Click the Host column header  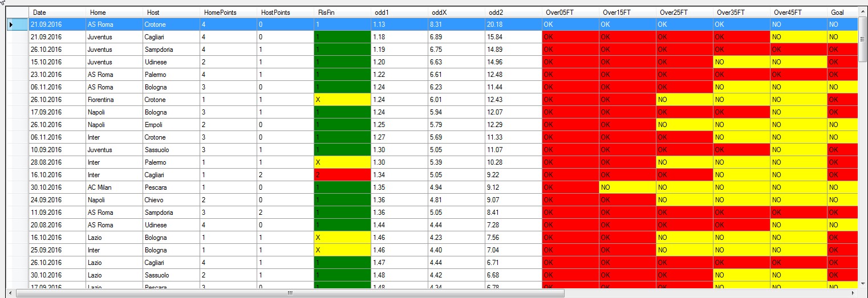(x=171, y=12)
